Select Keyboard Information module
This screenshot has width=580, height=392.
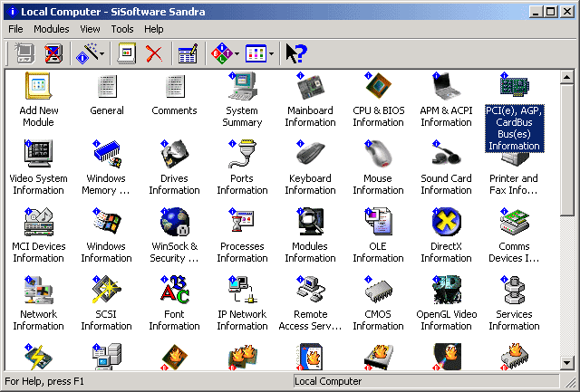coord(310,154)
